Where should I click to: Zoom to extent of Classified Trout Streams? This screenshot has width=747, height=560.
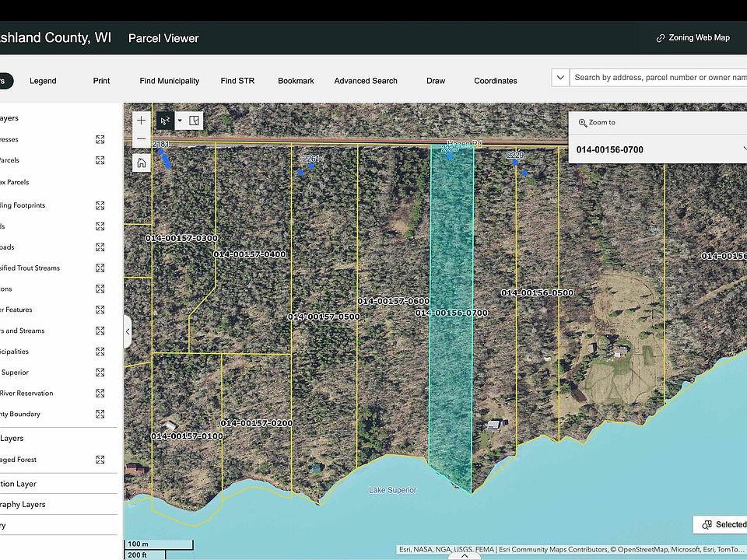[x=100, y=268]
